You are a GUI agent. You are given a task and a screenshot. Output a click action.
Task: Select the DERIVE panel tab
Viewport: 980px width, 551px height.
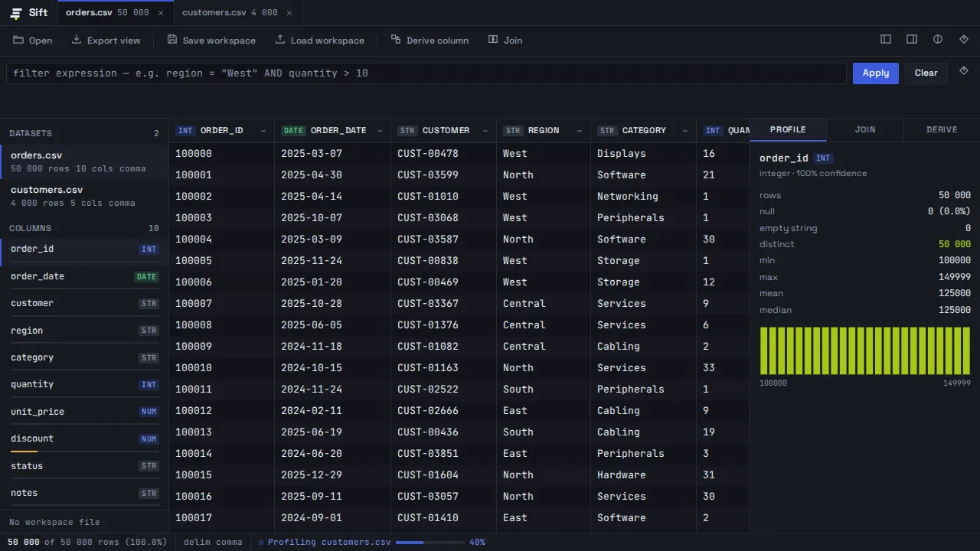[942, 130]
